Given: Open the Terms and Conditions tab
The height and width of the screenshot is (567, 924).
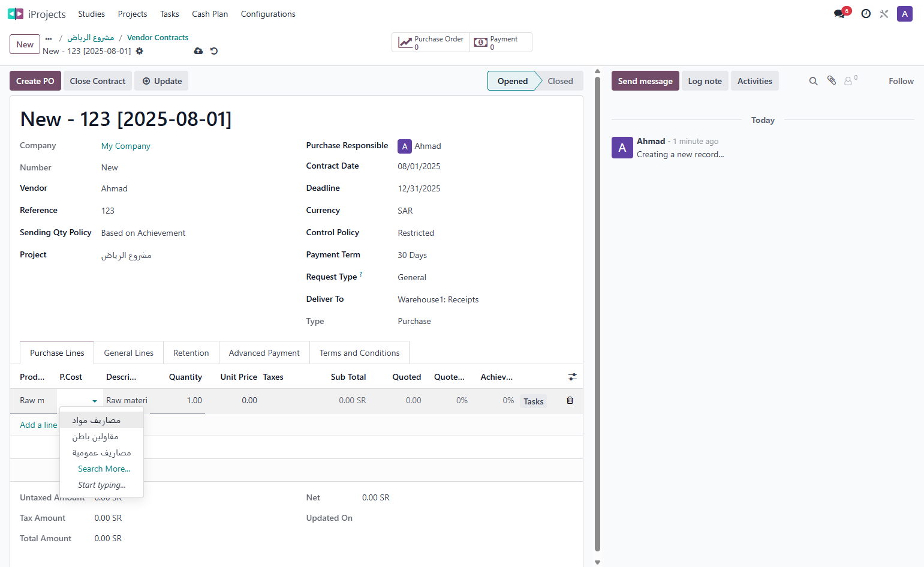Looking at the screenshot, I should point(360,353).
